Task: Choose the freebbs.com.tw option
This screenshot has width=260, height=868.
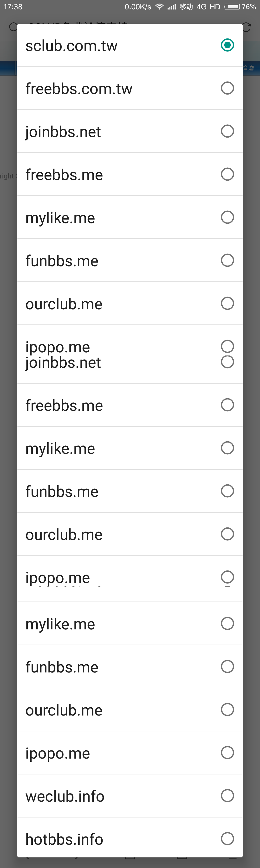Action: tap(130, 88)
